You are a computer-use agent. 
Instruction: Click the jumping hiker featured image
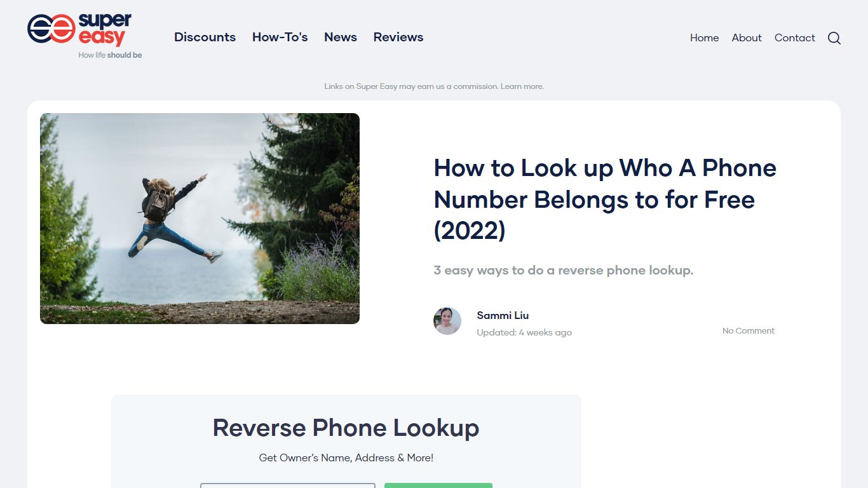tap(200, 219)
